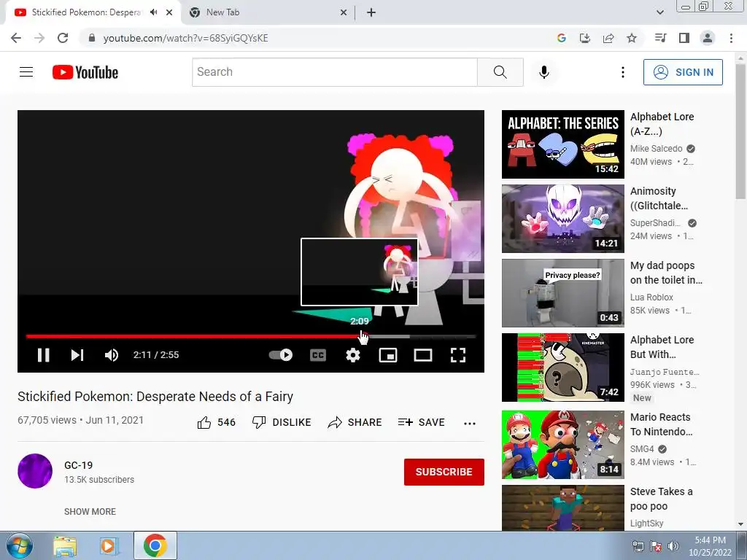Switch to the New Tab tab
747x560 pixels.
(x=222, y=12)
